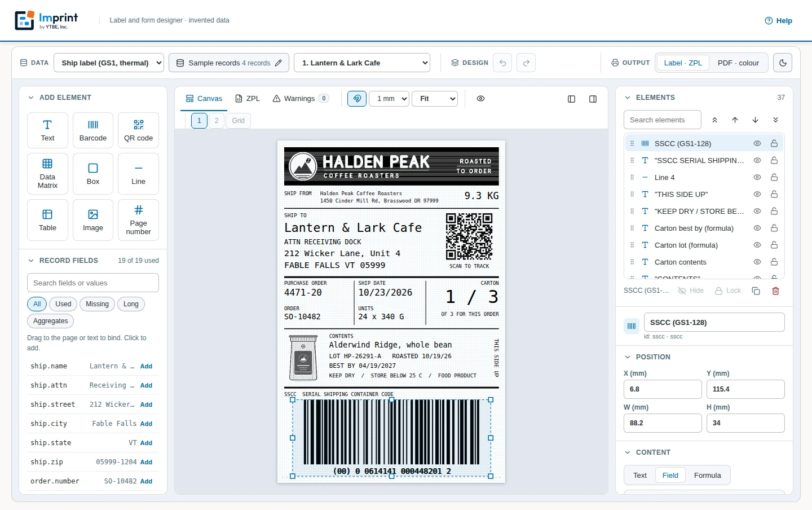Add a Text element
The image size is (812, 510).
[x=47, y=130]
